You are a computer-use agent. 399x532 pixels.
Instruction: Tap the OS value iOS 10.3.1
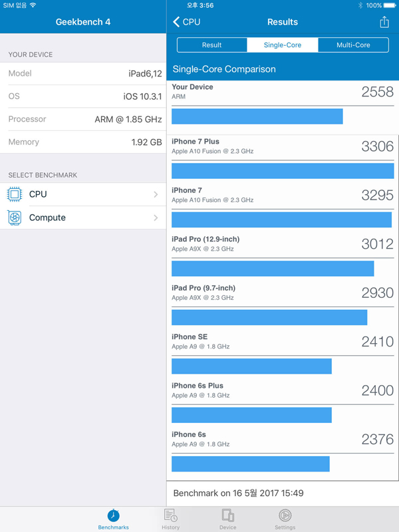pyautogui.click(x=142, y=96)
